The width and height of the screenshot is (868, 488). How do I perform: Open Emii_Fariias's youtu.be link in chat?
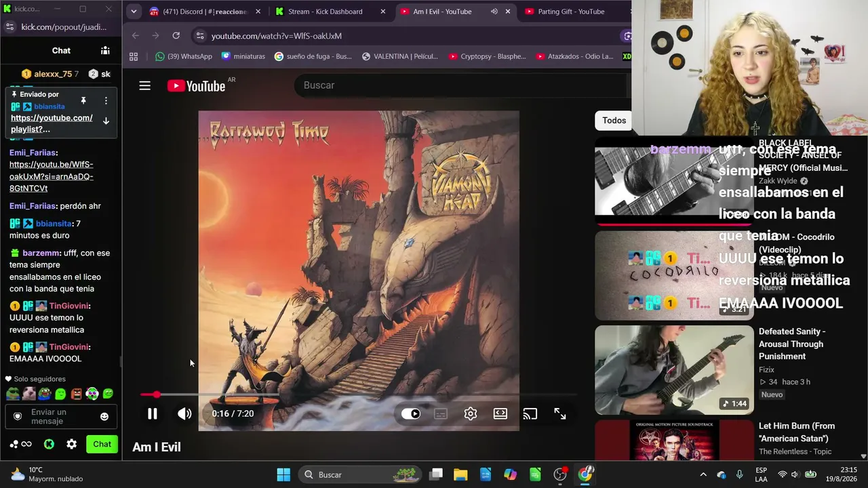pos(52,176)
